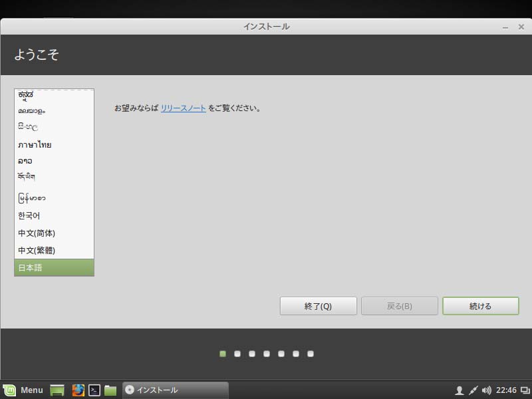Open the file manager in the taskbar

click(110, 390)
